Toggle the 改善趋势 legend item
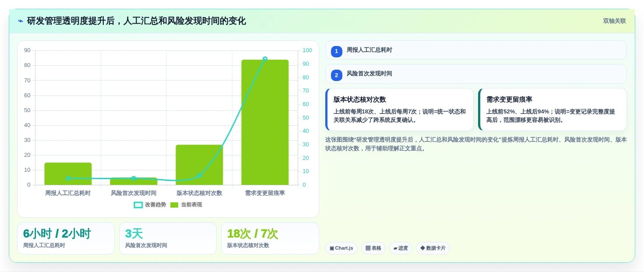 point(150,205)
